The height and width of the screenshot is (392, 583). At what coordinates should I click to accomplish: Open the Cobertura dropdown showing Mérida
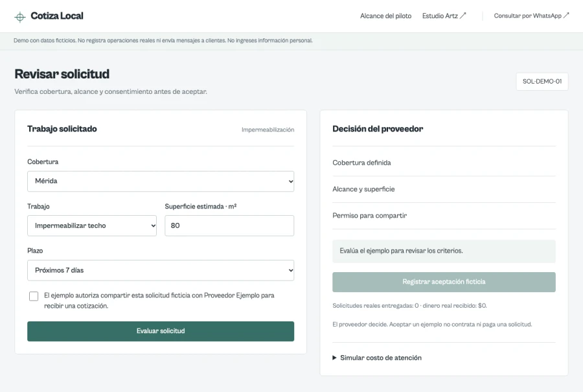[161, 181]
